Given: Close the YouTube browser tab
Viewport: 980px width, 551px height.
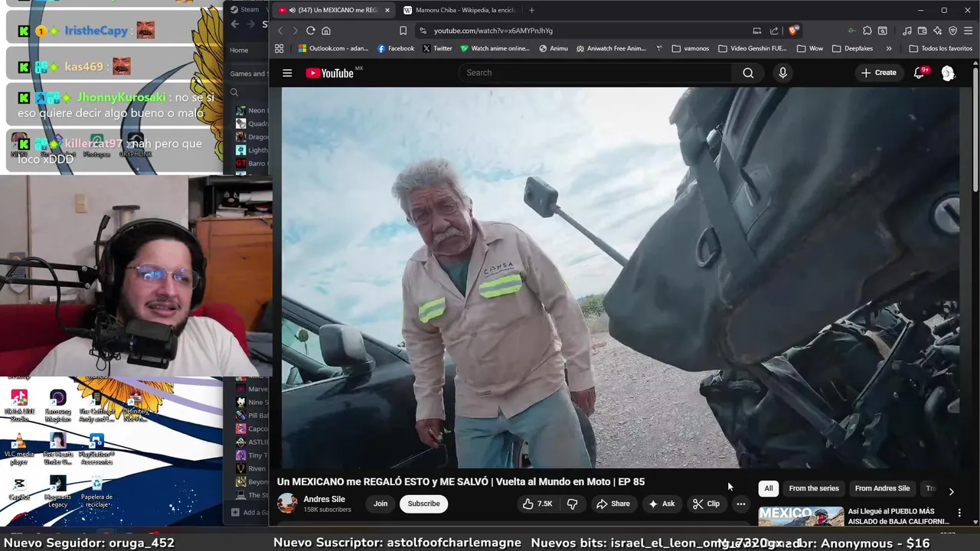Looking at the screenshot, I should (387, 10).
